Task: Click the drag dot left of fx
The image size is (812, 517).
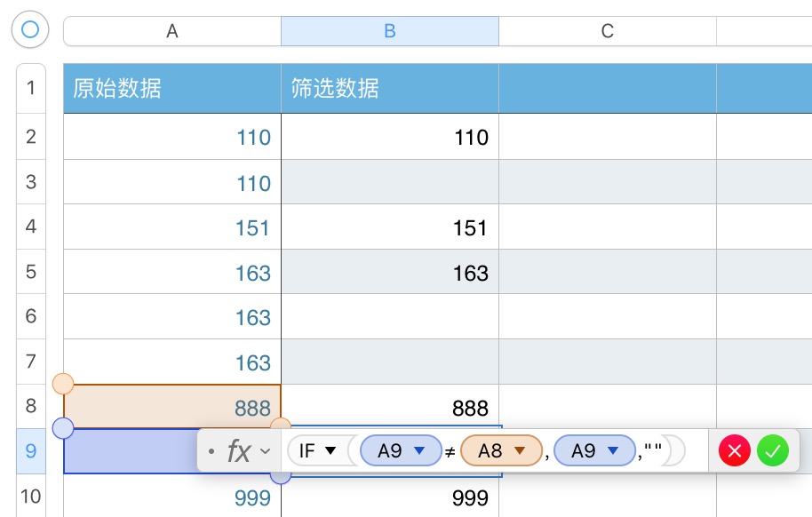Action: (x=211, y=451)
